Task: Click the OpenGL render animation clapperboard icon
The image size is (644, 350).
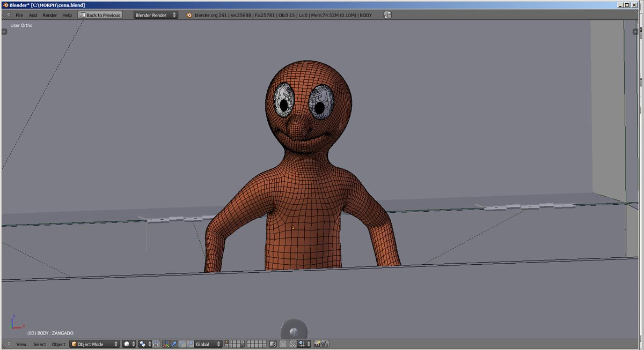Action: point(325,344)
